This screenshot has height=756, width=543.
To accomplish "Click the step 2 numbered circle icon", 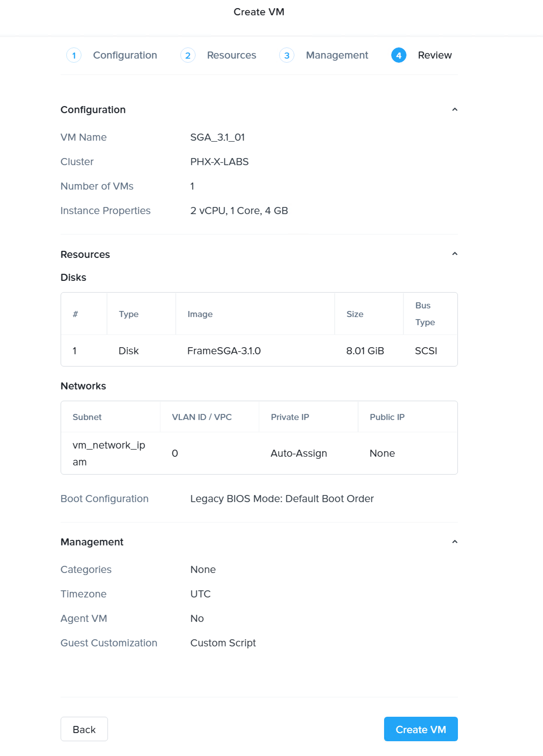I will pos(188,55).
